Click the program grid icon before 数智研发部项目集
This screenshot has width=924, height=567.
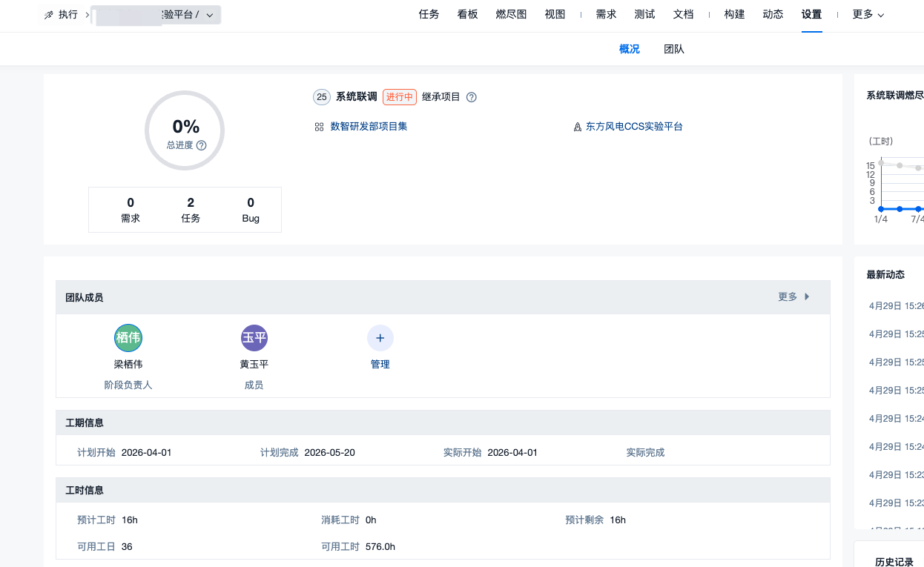point(319,127)
